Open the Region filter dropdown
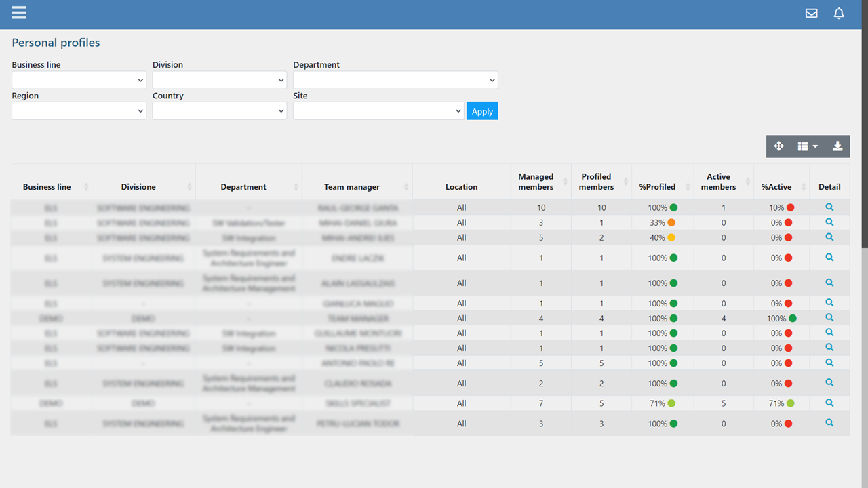868x488 pixels. [x=79, y=110]
